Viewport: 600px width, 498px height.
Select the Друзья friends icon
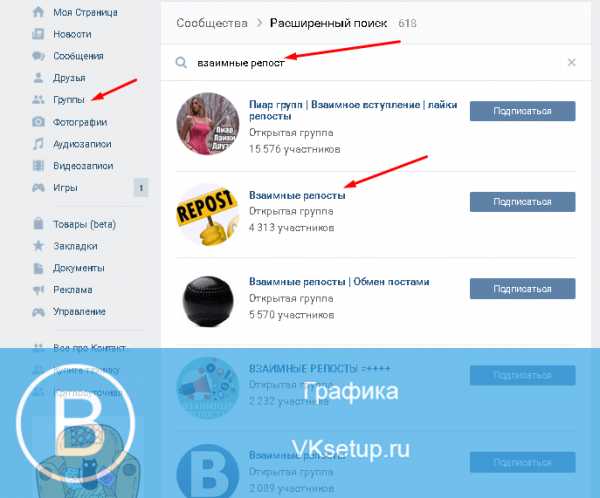coord(38,78)
